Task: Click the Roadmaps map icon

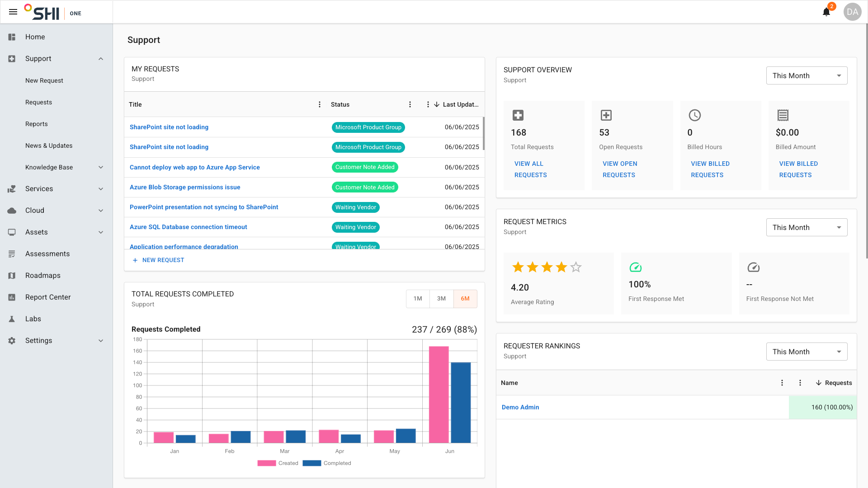Action: coord(12,276)
